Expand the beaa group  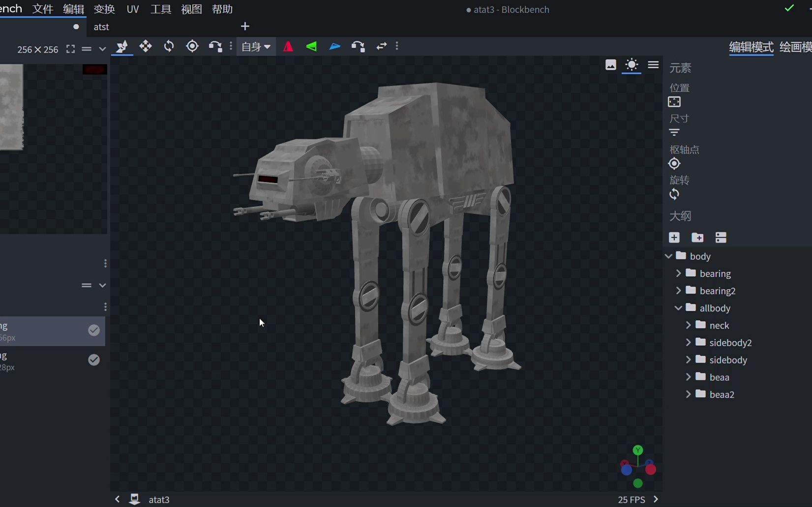click(689, 377)
